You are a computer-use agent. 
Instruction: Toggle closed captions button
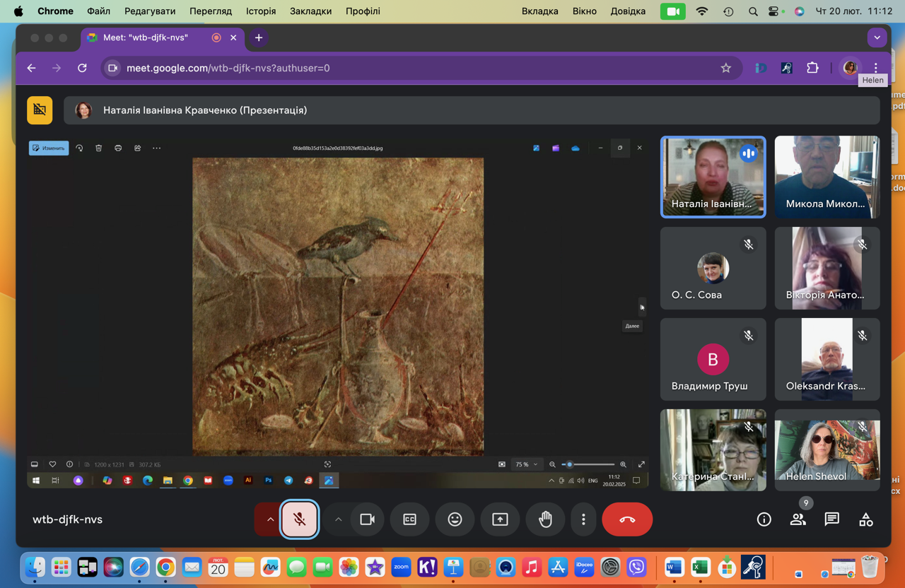pos(409,519)
